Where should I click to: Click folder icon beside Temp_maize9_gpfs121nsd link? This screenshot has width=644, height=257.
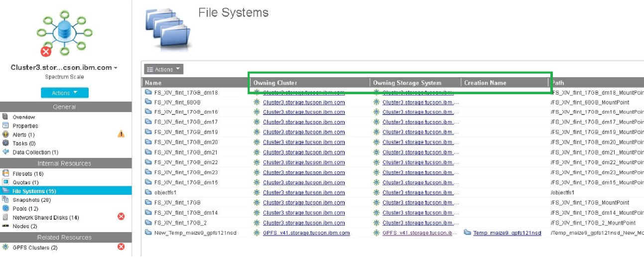coord(467,233)
